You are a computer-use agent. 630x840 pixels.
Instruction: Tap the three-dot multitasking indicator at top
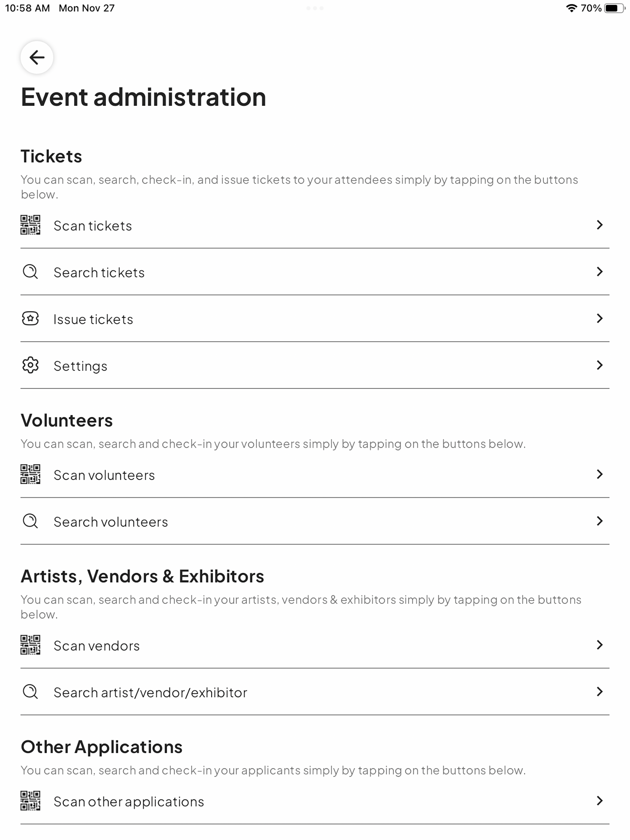[315, 8]
